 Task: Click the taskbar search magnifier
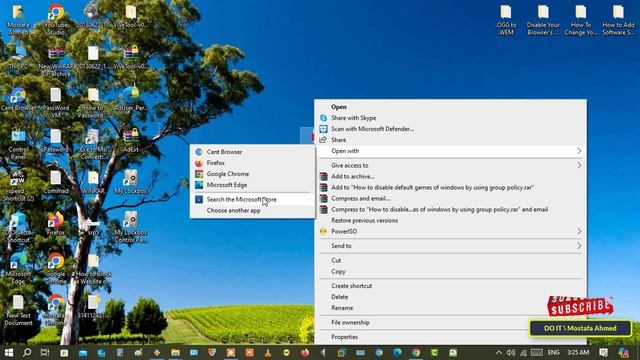pos(27,352)
